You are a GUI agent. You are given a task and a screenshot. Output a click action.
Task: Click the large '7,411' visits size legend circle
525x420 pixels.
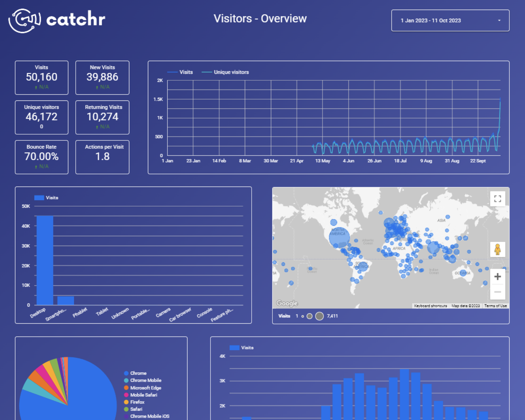(320, 316)
